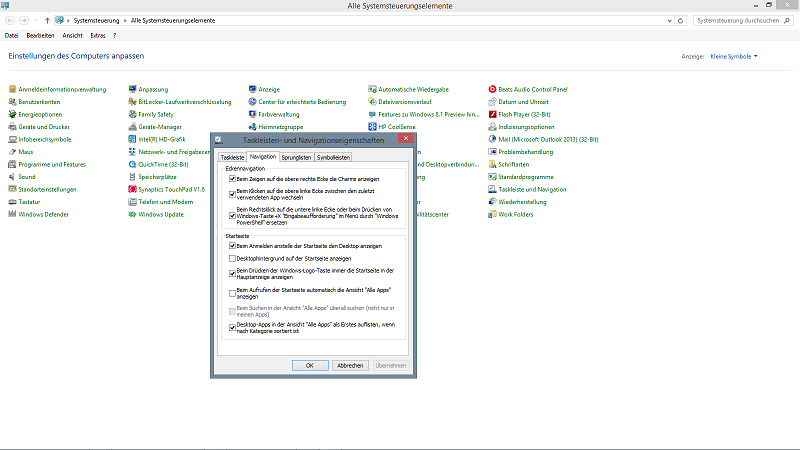Click the Abbrechen button

click(350, 365)
